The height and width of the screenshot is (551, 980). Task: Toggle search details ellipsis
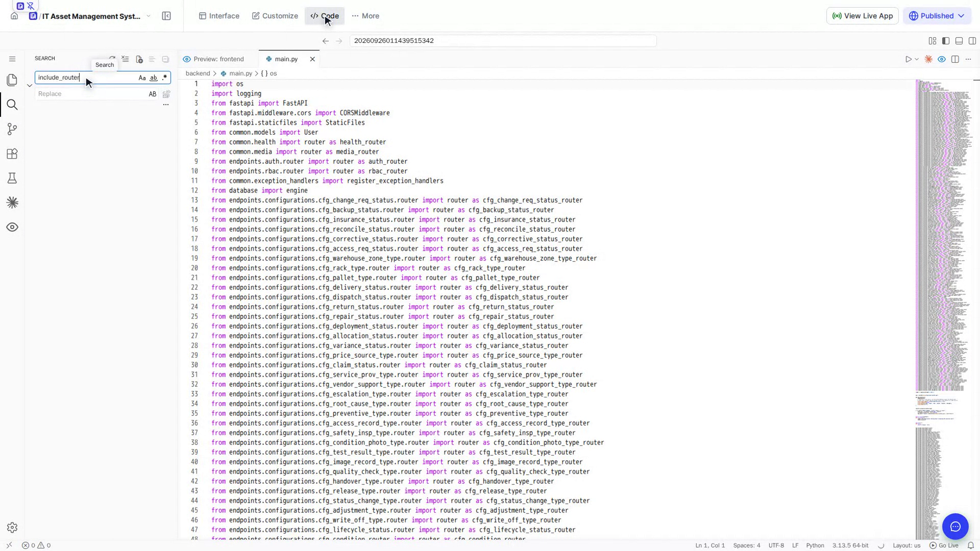click(x=165, y=105)
